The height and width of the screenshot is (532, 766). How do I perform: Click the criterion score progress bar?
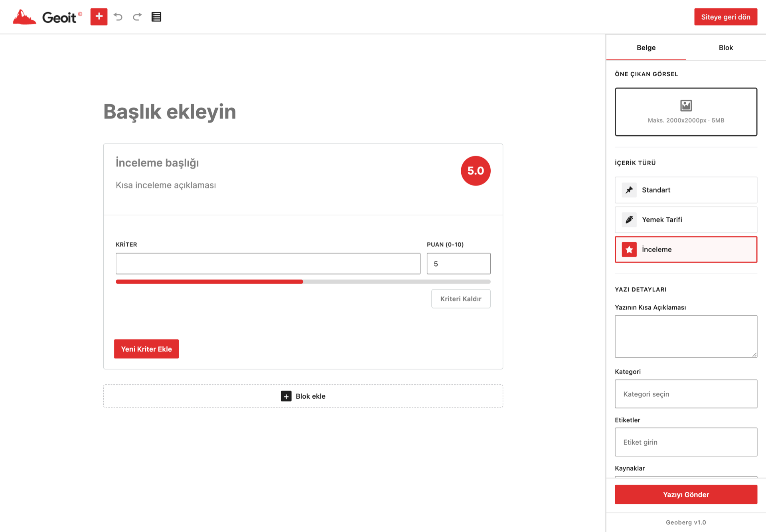pos(303,282)
